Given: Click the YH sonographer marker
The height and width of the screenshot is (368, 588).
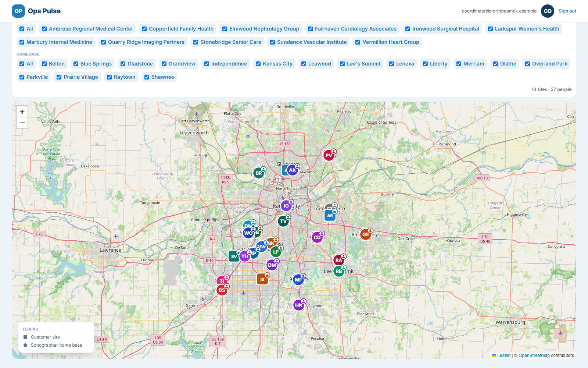Looking at the screenshot, I should [x=245, y=256].
